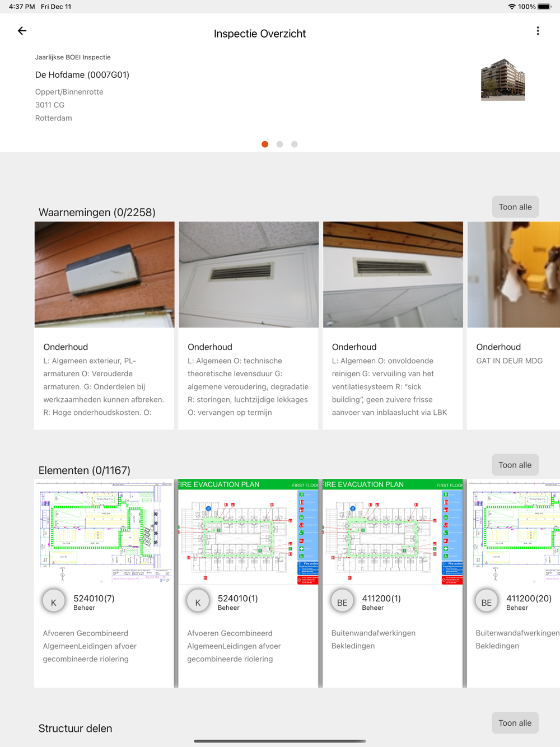Show all Elementen with Toon alle
Viewport: 560px width, 747px height.
coord(515,465)
